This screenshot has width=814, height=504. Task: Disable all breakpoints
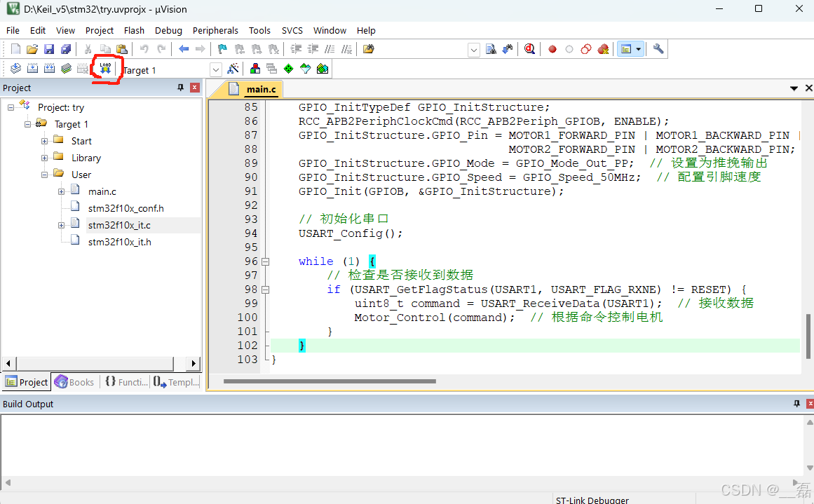click(x=586, y=49)
